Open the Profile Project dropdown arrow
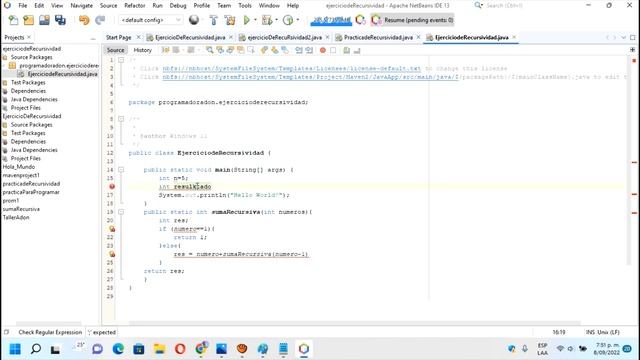This screenshot has width=640, height=360. click(298, 20)
